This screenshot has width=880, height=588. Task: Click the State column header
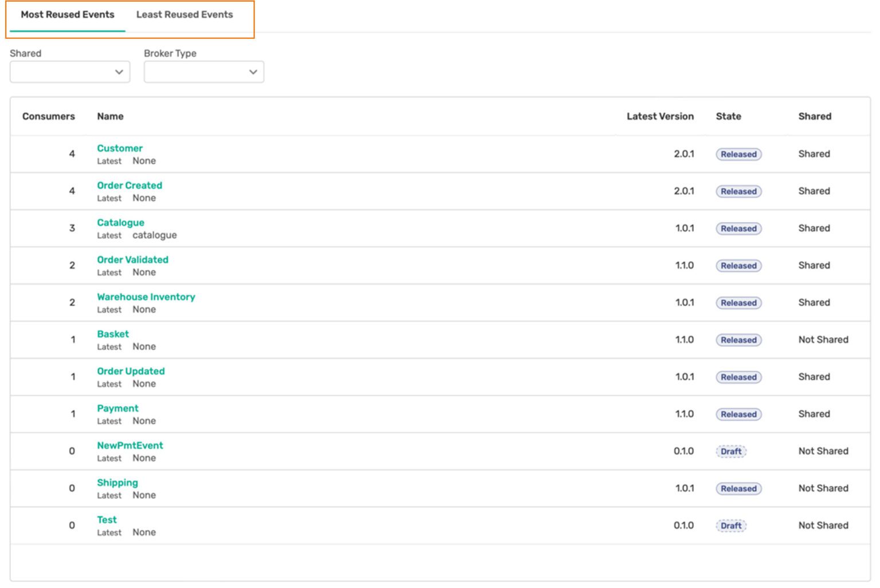point(728,116)
